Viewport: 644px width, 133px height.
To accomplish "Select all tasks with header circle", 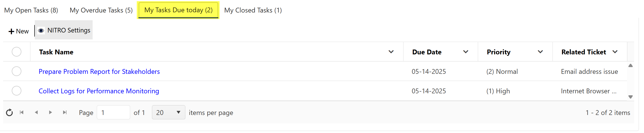I will [17, 52].
